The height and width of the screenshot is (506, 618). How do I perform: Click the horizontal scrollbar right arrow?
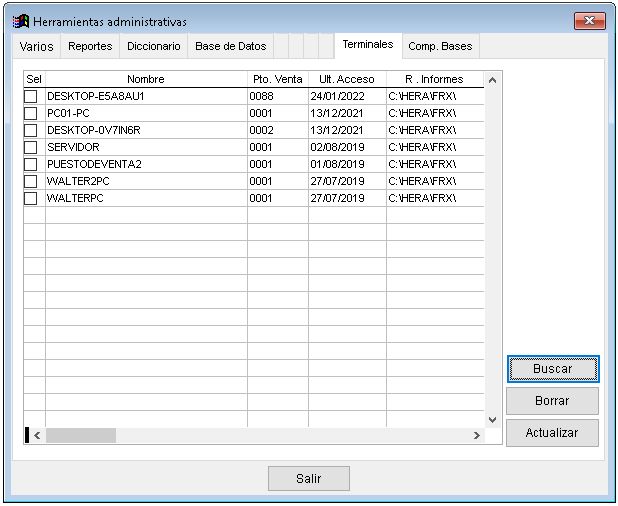(x=477, y=436)
